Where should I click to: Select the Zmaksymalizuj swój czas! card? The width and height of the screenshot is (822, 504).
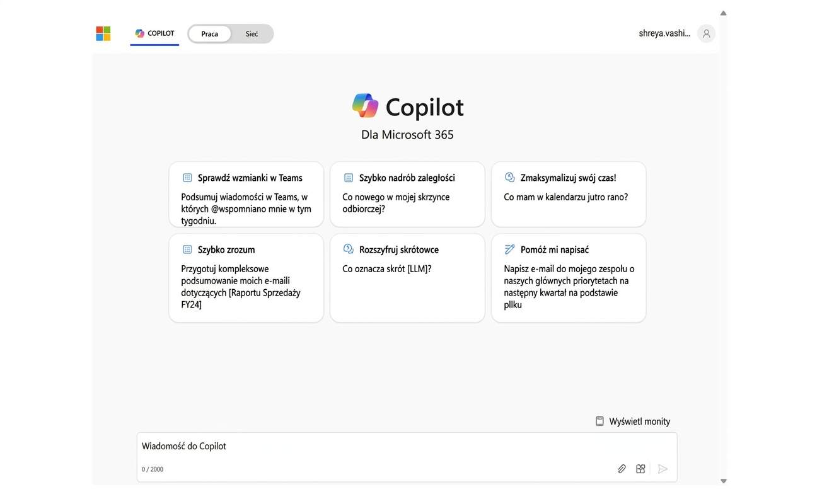pos(569,194)
